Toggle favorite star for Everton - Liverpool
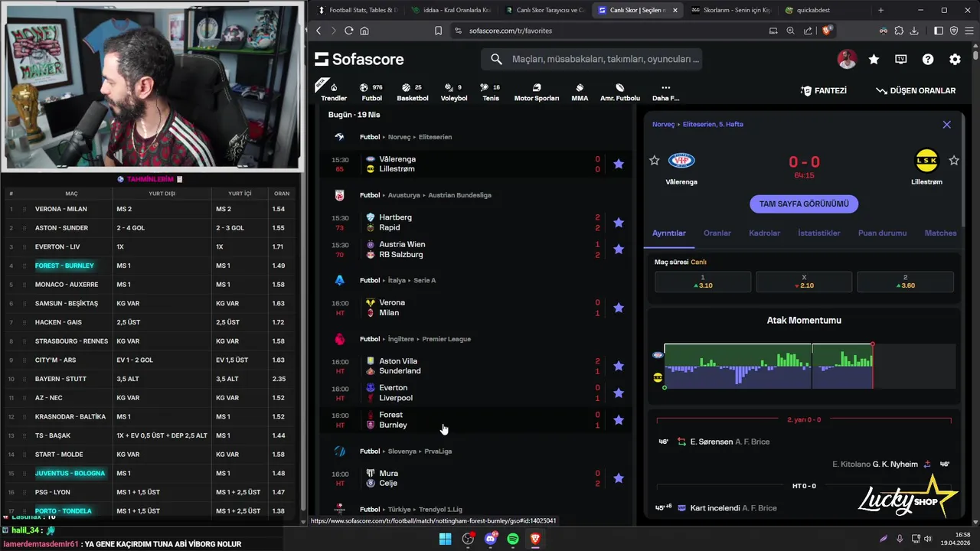Viewport: 980px width, 551px height. (x=619, y=393)
